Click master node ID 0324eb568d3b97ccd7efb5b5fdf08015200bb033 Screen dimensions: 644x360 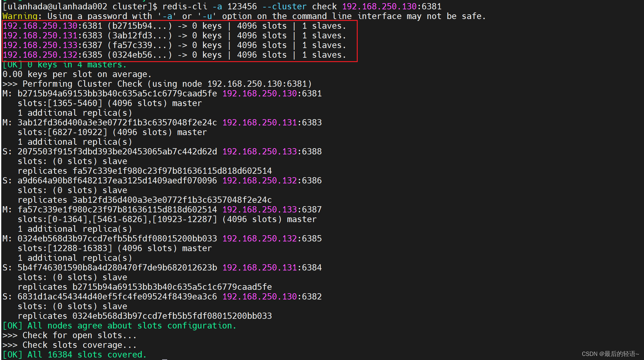[117, 239]
